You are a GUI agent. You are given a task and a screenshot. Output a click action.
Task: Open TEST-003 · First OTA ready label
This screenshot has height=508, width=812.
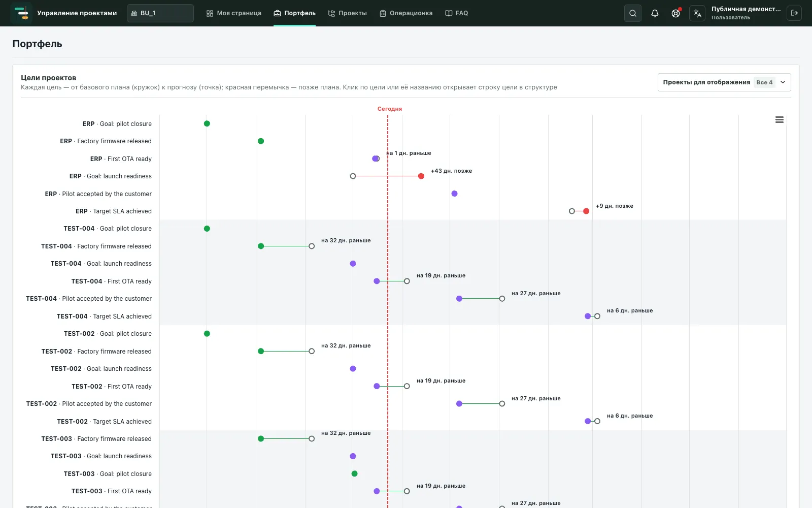coord(112,491)
